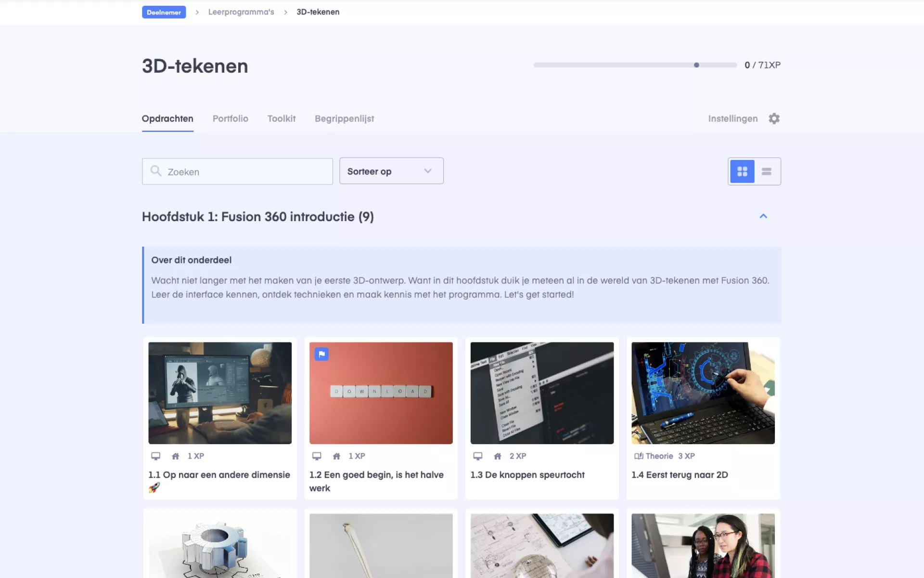The image size is (924, 578).
Task: Open the 1.4 Eerst terug naar 2D thumbnail
Action: tap(703, 393)
